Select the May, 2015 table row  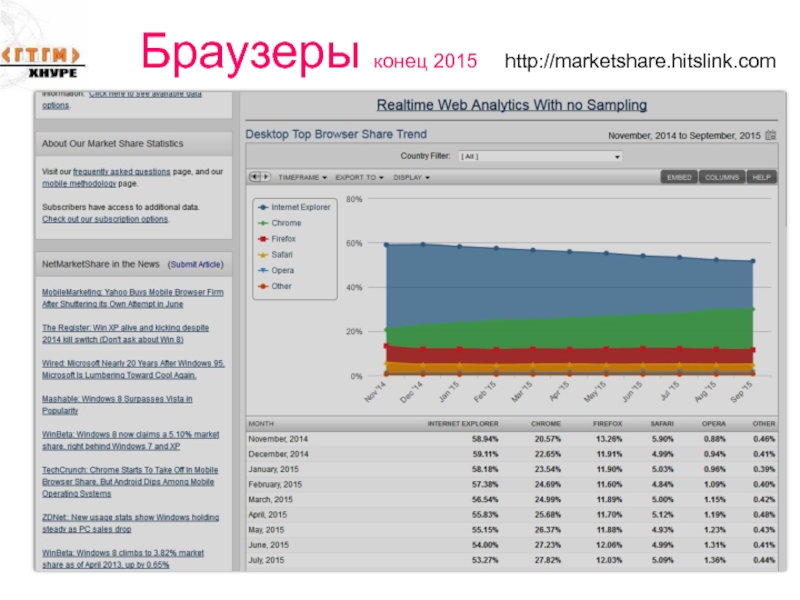tap(512, 530)
